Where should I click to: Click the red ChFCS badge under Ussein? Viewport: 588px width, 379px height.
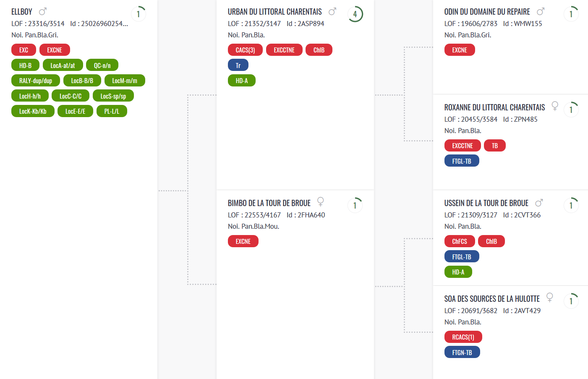pyautogui.click(x=460, y=241)
